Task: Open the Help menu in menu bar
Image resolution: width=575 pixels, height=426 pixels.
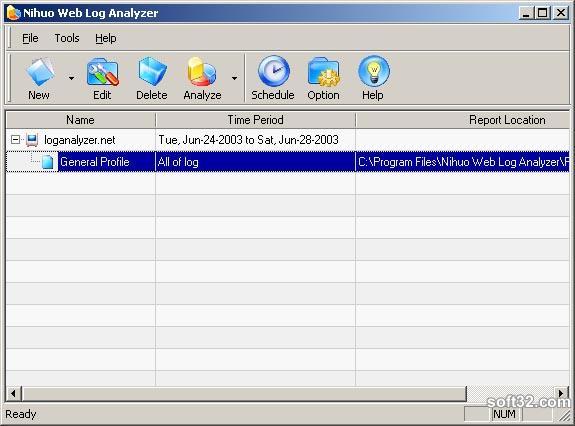Action: 106,38
